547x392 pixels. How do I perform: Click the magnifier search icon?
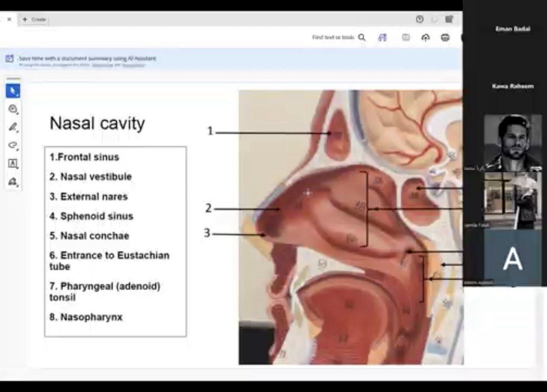pos(362,38)
